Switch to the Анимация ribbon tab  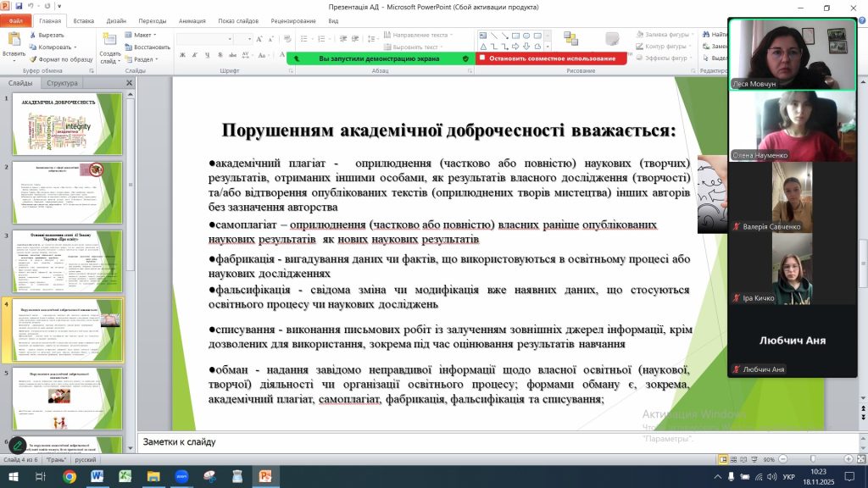[192, 21]
